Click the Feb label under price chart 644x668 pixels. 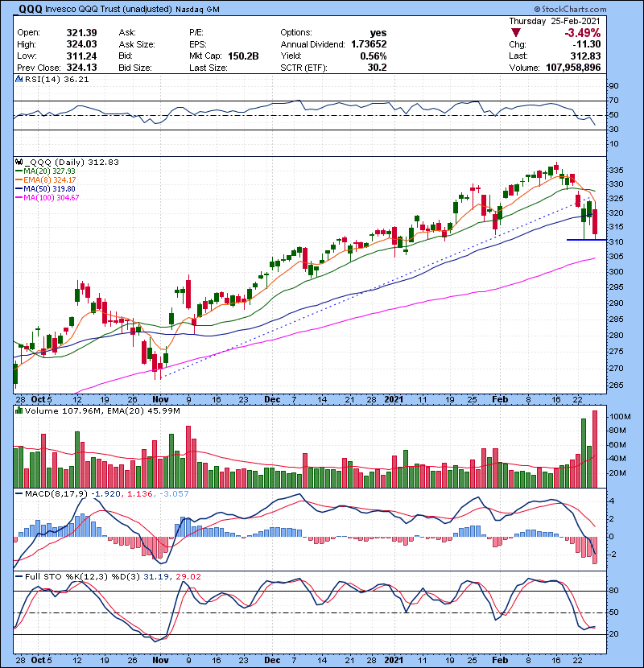point(500,400)
